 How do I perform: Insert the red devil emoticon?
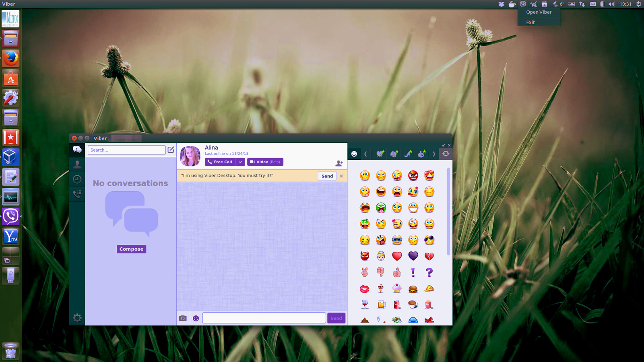tap(365, 256)
